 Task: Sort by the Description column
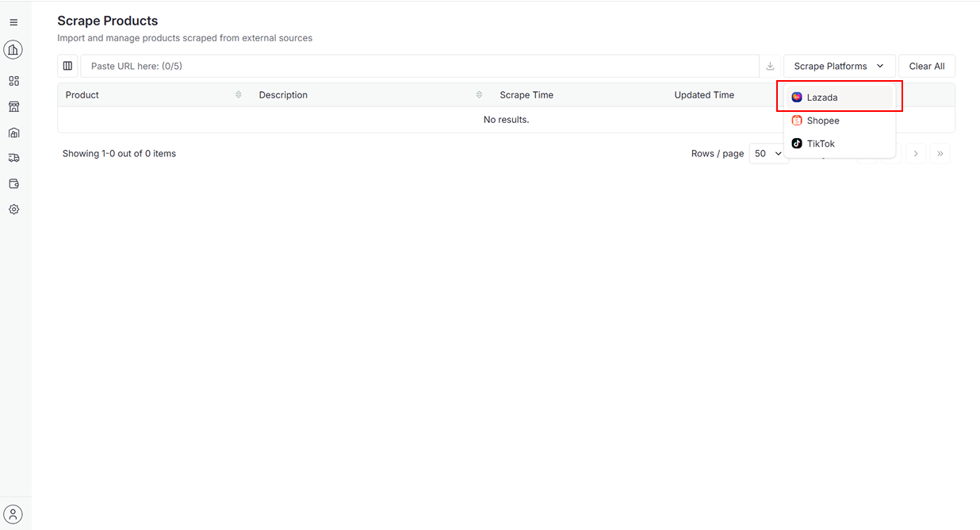(479, 95)
